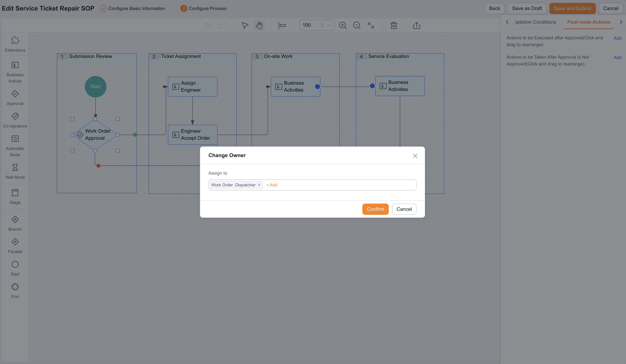The image size is (626, 364).
Task: Select the Assign Engineer node on canvas
Action: click(192, 87)
